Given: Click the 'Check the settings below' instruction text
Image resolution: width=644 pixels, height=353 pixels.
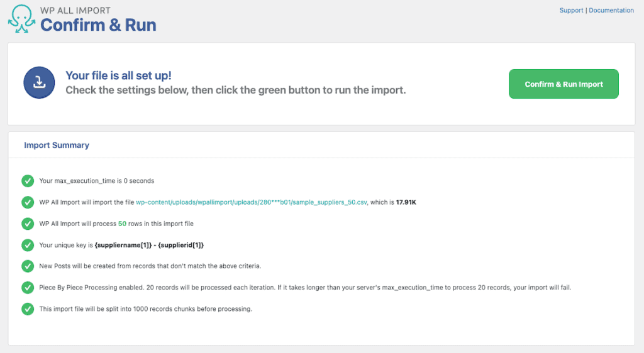Looking at the screenshot, I should click(x=236, y=90).
